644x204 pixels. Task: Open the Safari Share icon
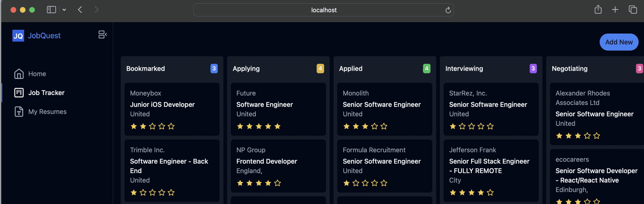(598, 9)
